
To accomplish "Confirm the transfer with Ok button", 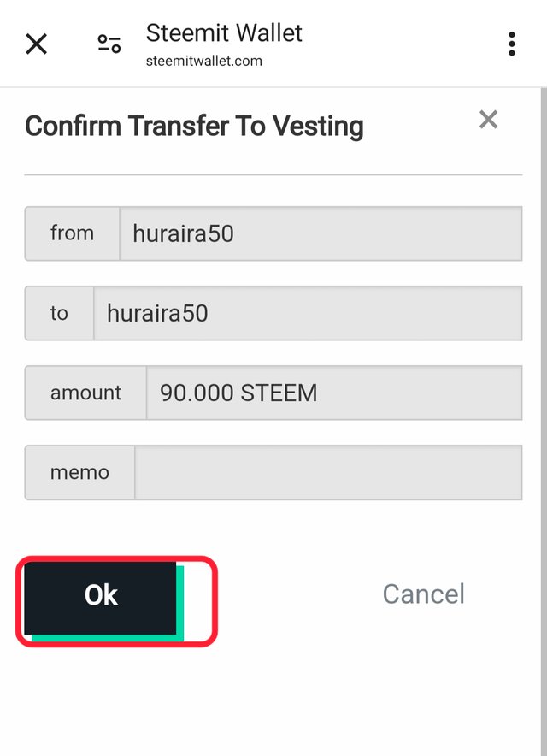I will click(100, 598).
